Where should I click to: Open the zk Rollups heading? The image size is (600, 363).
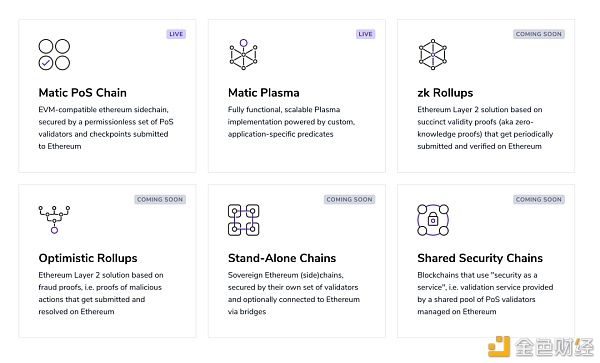[x=445, y=93]
